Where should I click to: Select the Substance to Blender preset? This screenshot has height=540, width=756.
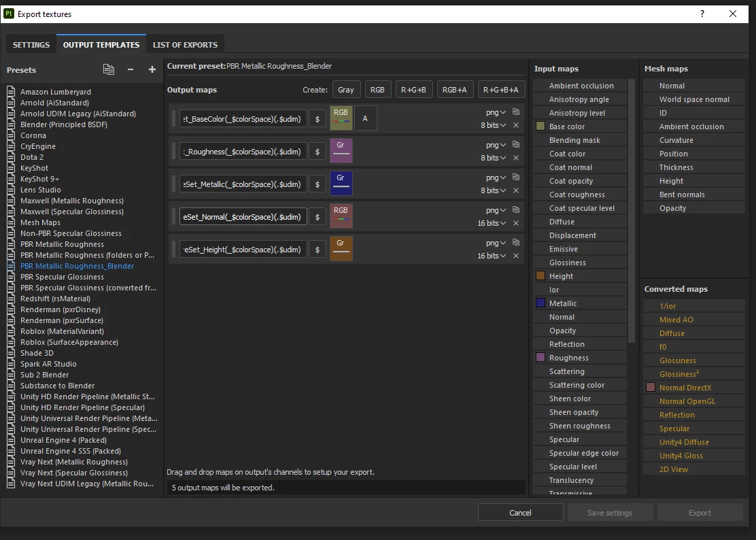pyautogui.click(x=57, y=385)
